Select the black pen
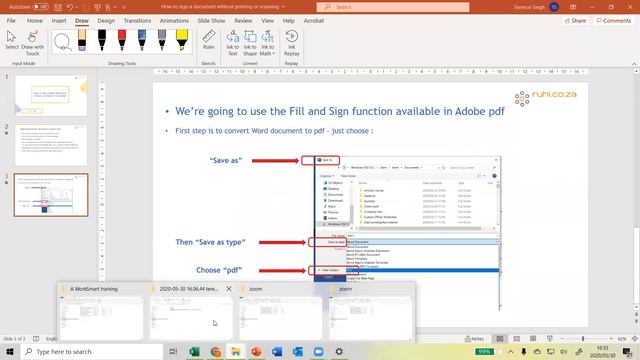The height and width of the screenshot is (360, 640). pyautogui.click(x=102, y=40)
